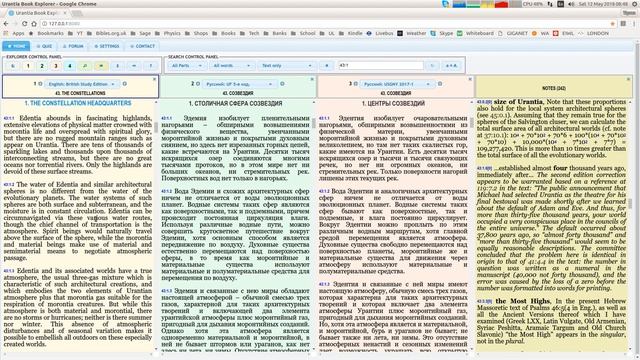Open the LONDON bookmark

(593, 33)
